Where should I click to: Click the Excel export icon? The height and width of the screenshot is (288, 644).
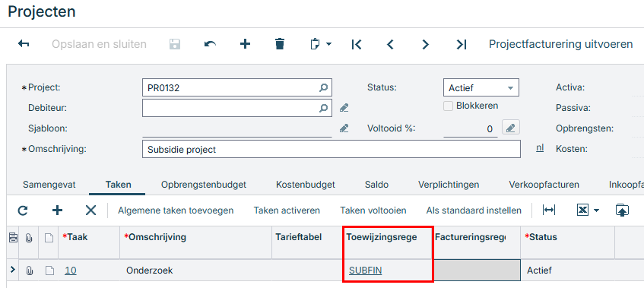coord(583,210)
